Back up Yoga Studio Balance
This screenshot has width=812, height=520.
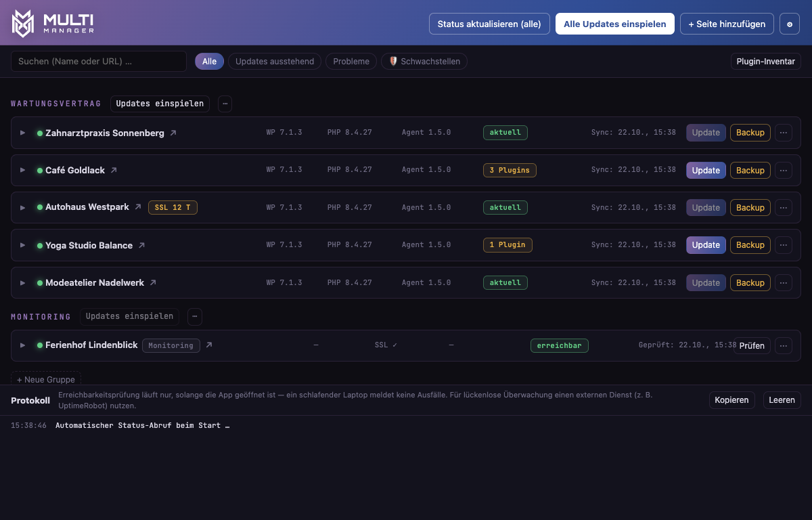click(750, 245)
